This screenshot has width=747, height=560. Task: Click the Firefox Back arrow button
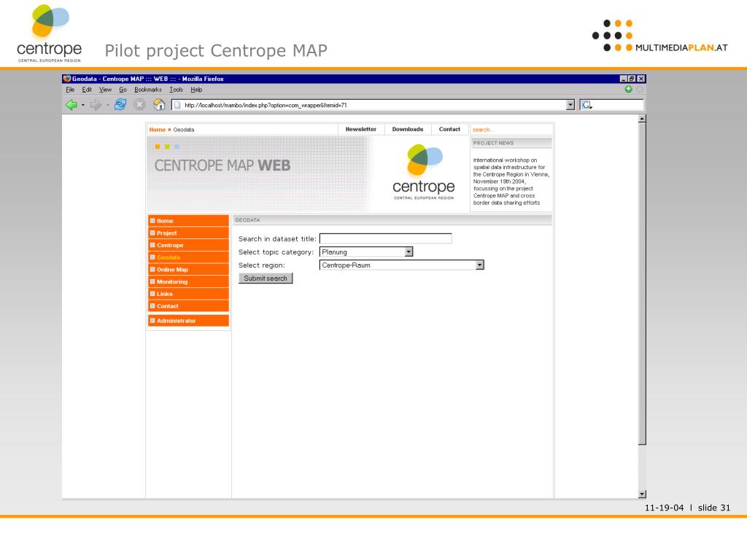pyautogui.click(x=71, y=105)
